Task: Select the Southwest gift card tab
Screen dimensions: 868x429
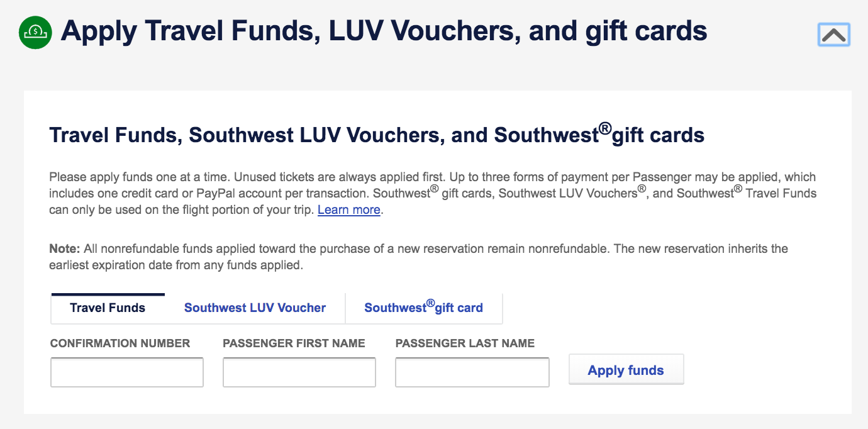Action: (x=423, y=308)
